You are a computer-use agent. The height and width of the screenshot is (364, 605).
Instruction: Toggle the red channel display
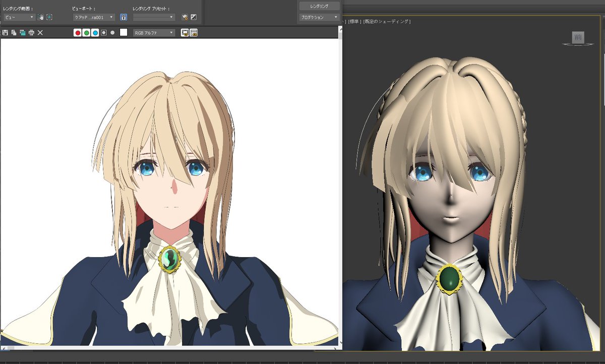coord(78,33)
